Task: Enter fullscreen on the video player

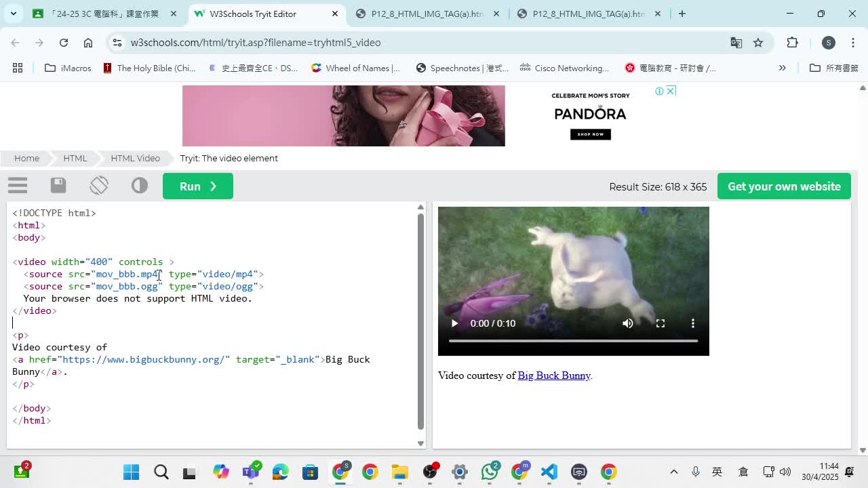Action: coord(660,323)
